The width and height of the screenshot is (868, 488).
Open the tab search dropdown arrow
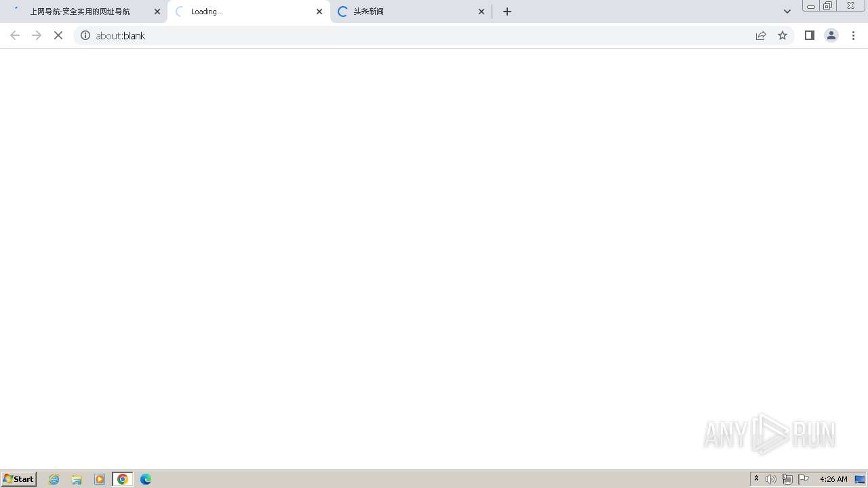787,12
